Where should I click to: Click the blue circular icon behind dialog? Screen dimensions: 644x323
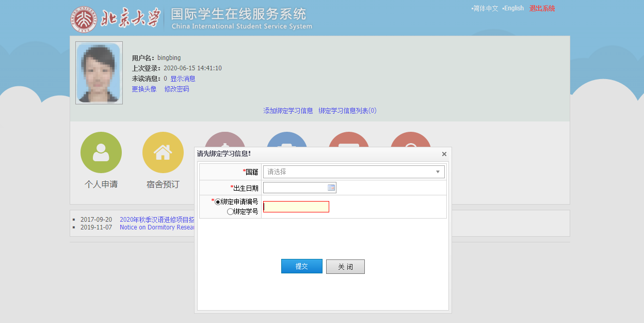[287, 140]
